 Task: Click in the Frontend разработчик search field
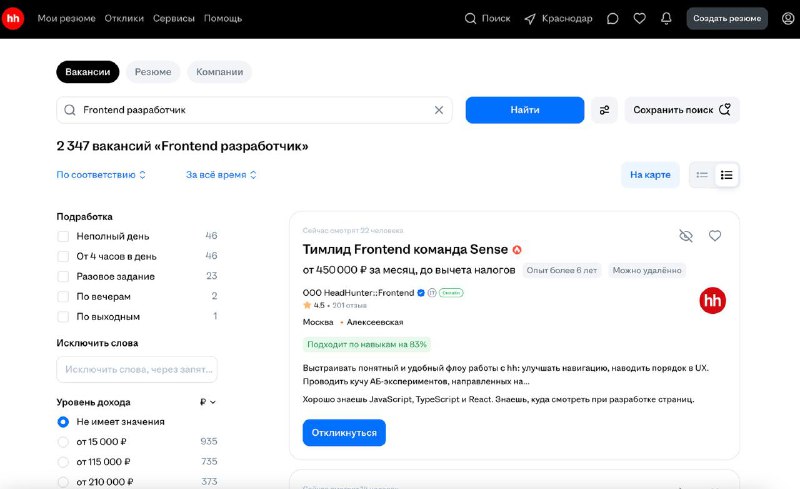point(254,110)
